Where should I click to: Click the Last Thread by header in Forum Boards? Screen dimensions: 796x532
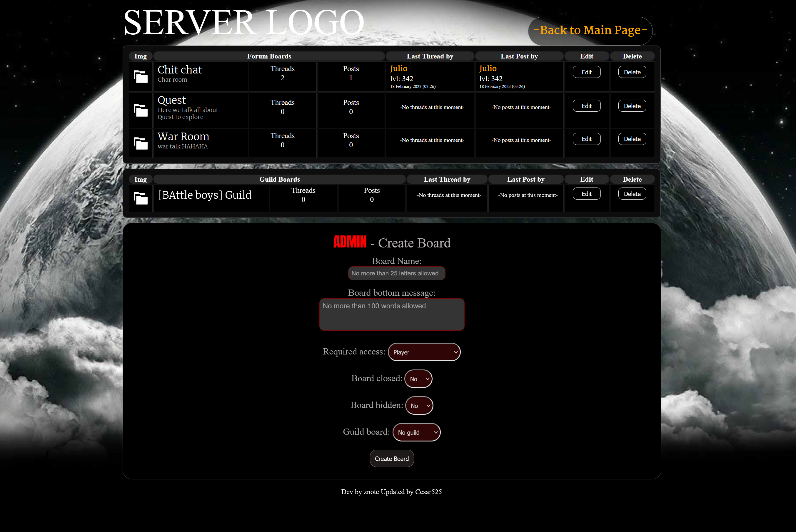coord(430,56)
